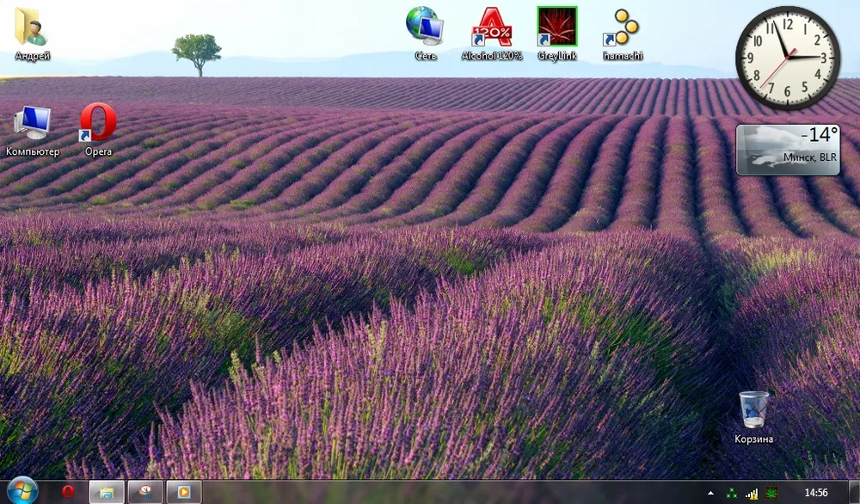Click the green leaf tray icon

(x=771, y=493)
